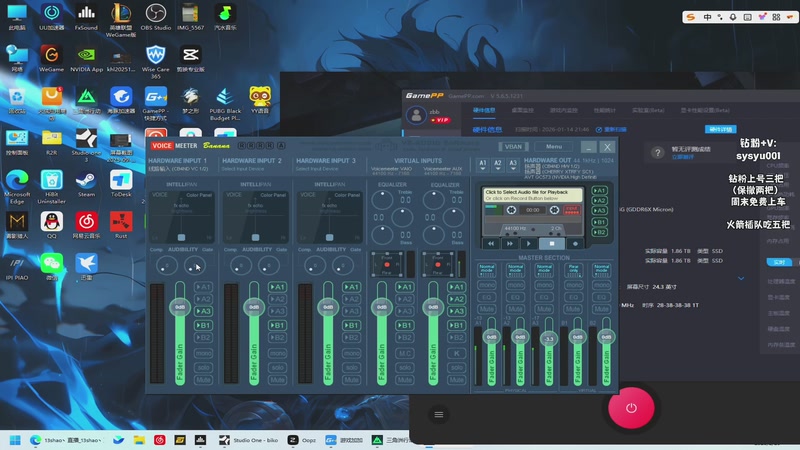
Task: Open Voicemeeter Menu
Action: [x=554, y=146]
